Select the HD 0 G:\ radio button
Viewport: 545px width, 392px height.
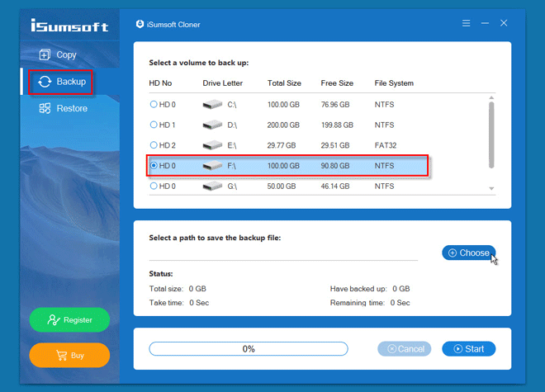(154, 186)
